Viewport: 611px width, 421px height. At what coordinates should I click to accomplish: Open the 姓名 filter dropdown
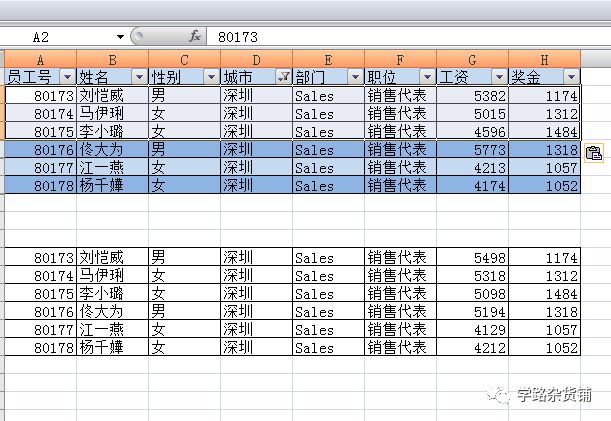click(139, 77)
